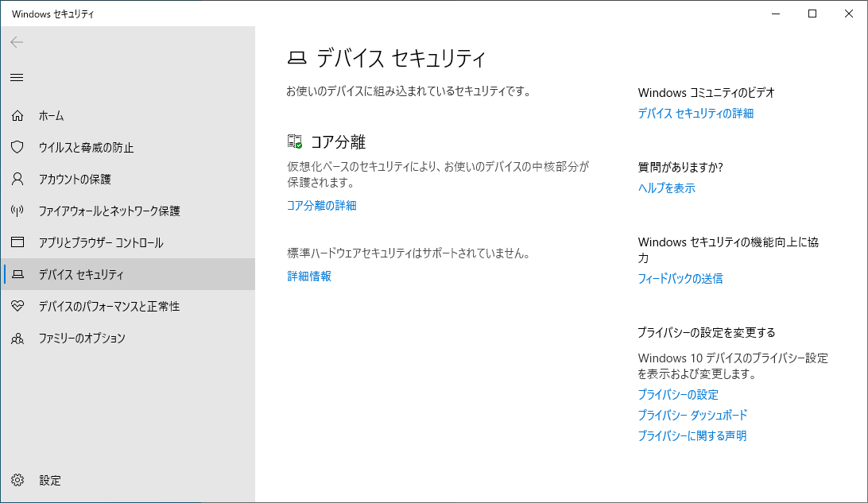Click the shield icon for virus protection
This screenshot has width=868, height=503.
pyautogui.click(x=17, y=147)
